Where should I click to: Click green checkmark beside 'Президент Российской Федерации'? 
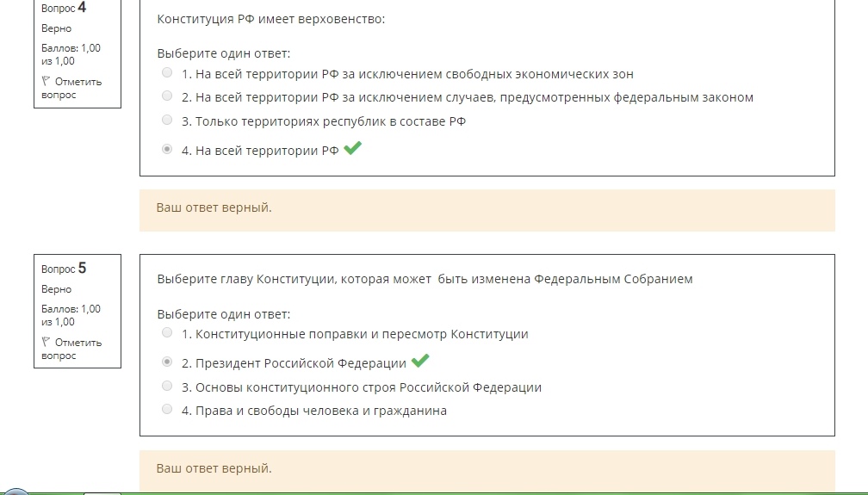(x=420, y=361)
